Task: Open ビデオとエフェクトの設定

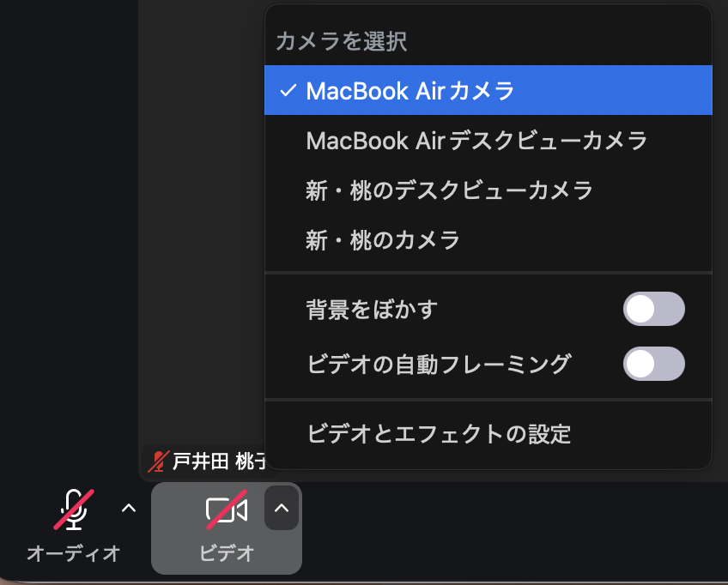Action: coord(439,434)
